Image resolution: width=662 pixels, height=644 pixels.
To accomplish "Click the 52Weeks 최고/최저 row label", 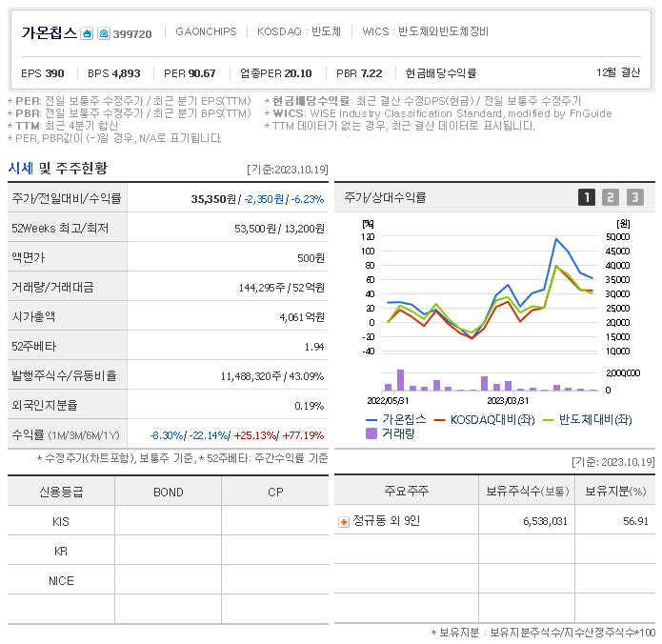I will click(60, 229).
